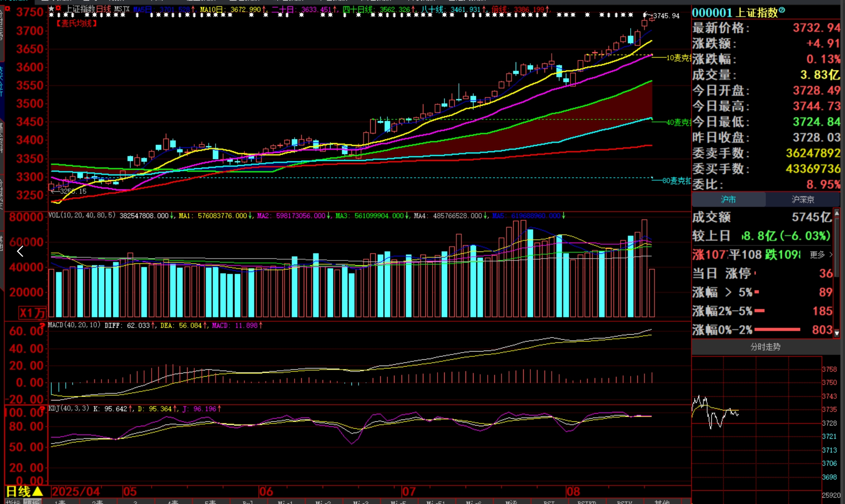845x504 pixels.
Task: Switch to the 沪深京 tab
Action: (x=803, y=200)
